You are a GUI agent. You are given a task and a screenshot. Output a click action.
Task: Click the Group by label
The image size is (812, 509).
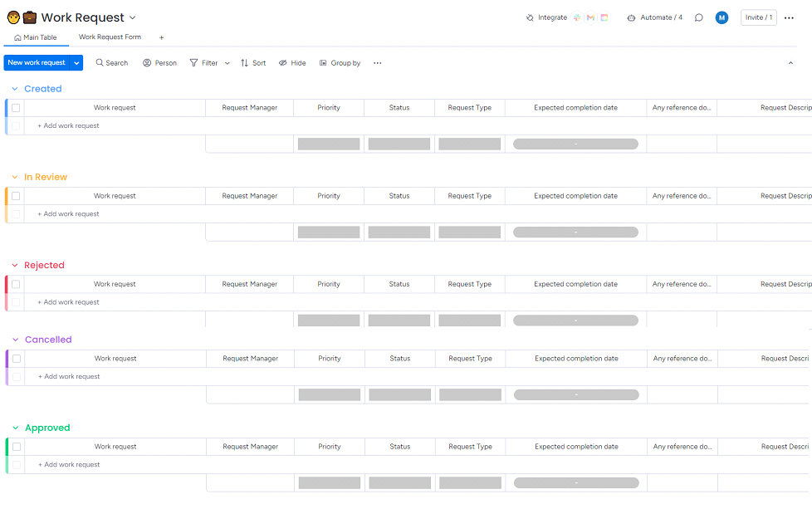345,62
